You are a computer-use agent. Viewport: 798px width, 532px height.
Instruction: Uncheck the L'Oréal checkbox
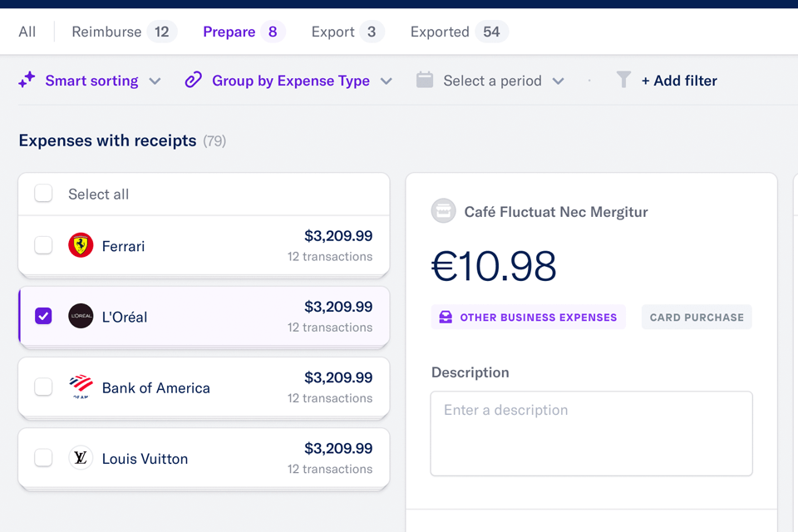pos(43,316)
